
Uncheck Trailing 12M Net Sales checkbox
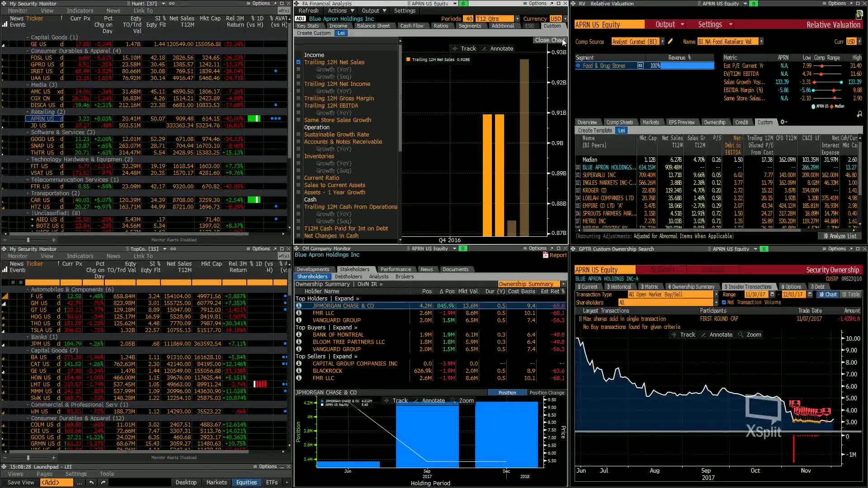(298, 62)
